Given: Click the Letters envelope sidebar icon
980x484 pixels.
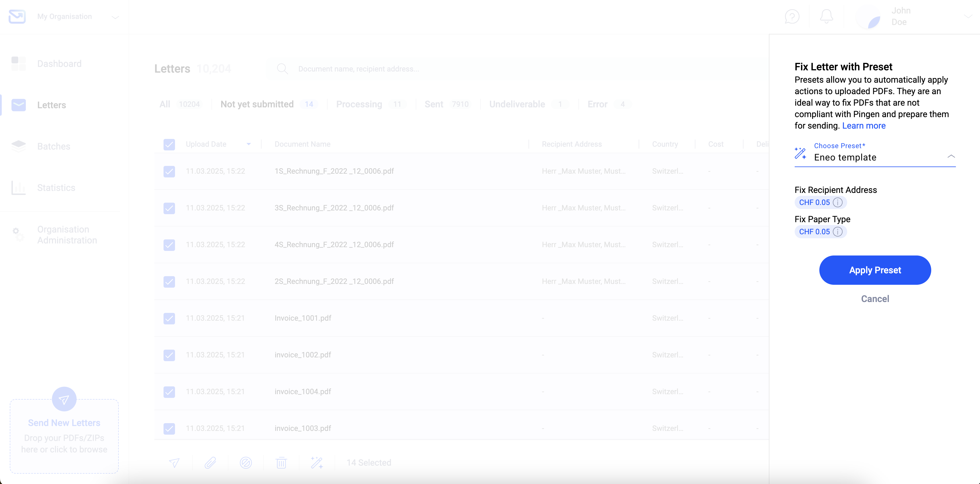Looking at the screenshot, I should 18,105.
